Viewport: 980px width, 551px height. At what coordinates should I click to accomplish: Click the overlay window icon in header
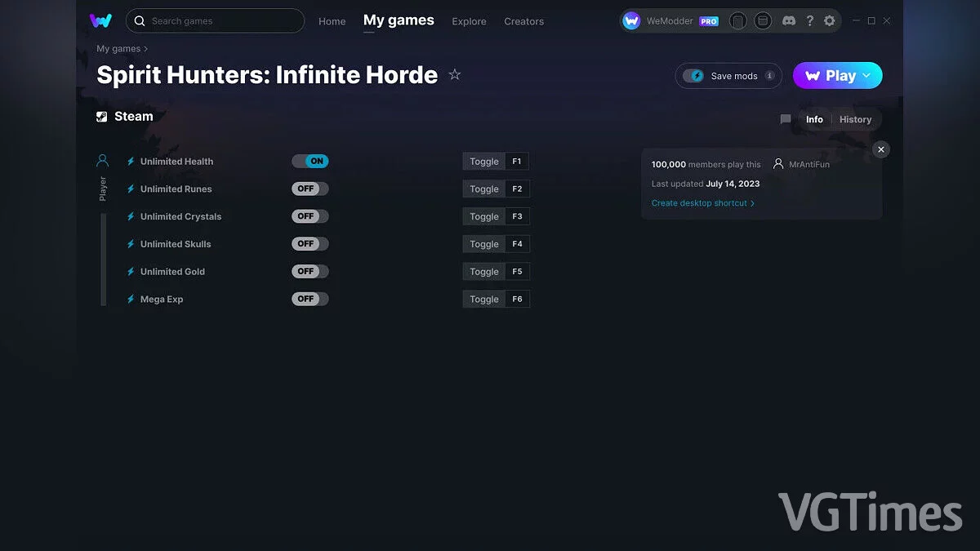(x=763, y=20)
